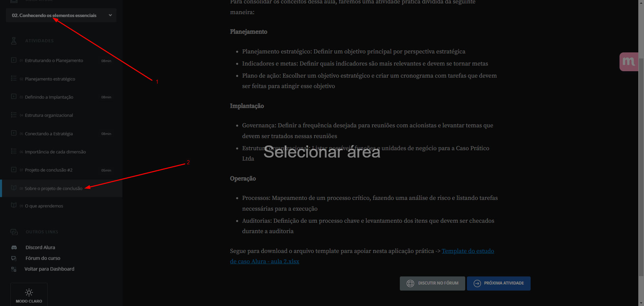The image size is (644, 306).
Task: Click list icon beside 'Importância de cada dimensão'
Action: coord(14,151)
